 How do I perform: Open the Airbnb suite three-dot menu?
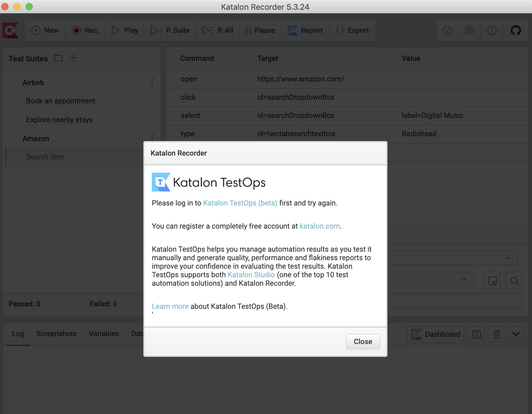pyautogui.click(x=152, y=82)
